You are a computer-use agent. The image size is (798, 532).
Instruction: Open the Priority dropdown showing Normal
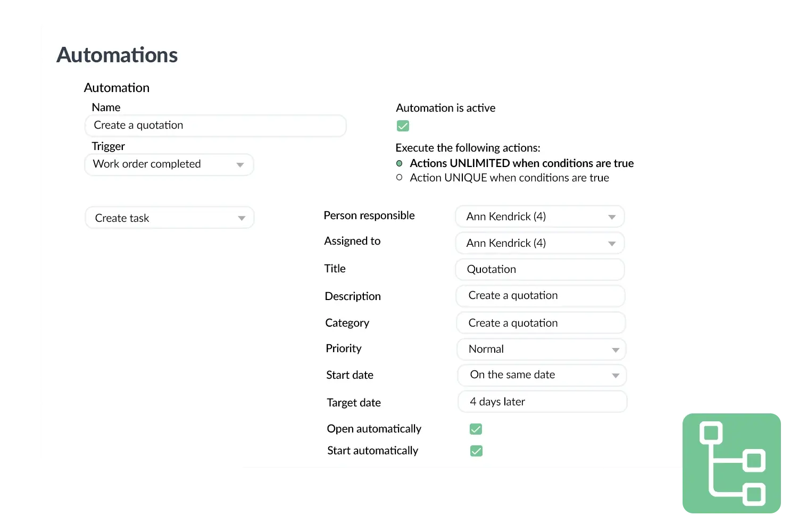[x=541, y=349]
